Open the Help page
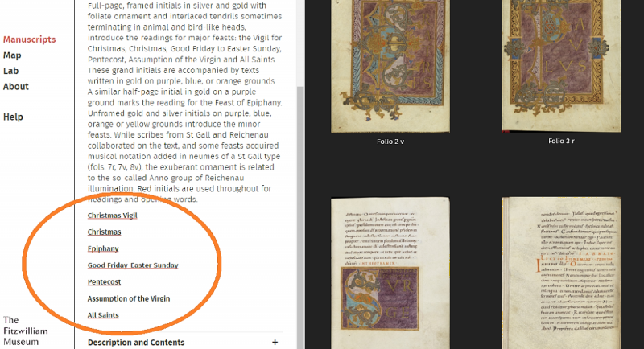 (x=13, y=117)
